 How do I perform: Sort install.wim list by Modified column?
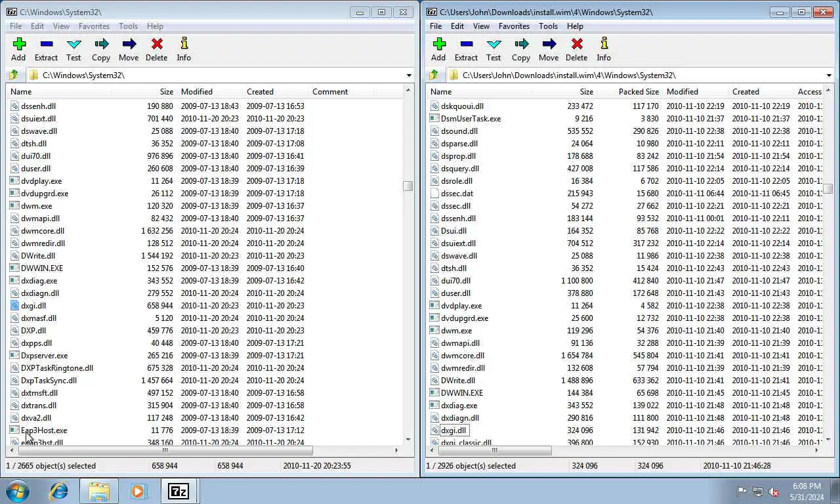click(x=696, y=92)
